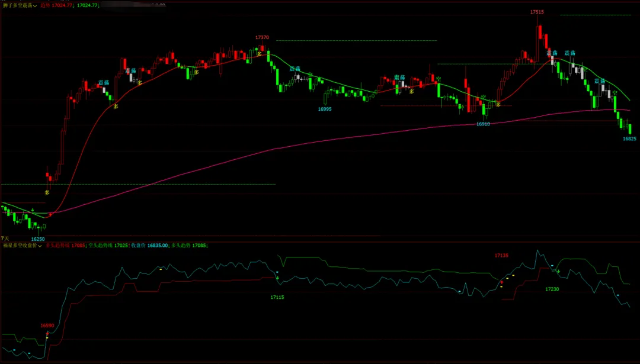Click the yellow 多 signal above 16250 low
Viewport: 640px width, 364px height.
tap(47, 192)
